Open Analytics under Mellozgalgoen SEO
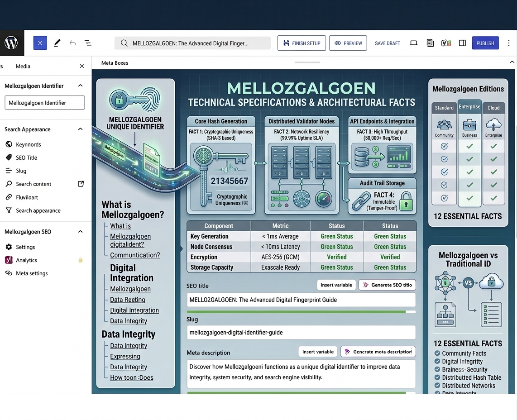Image resolution: width=517 pixels, height=420 pixels. tap(26, 260)
